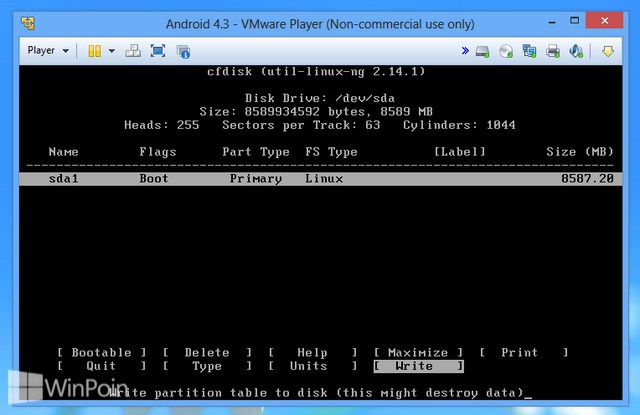Click the Part Type column header
This screenshot has height=415, width=640.
click(x=256, y=152)
